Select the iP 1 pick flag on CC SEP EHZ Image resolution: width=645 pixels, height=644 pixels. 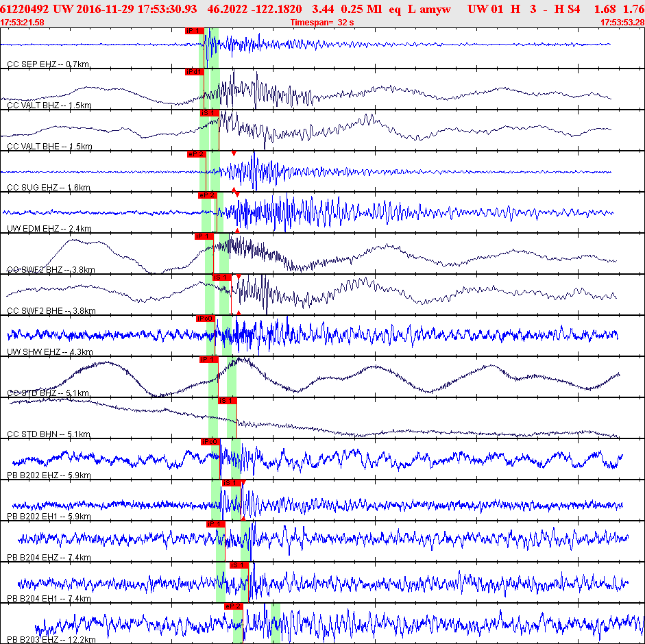tap(195, 31)
